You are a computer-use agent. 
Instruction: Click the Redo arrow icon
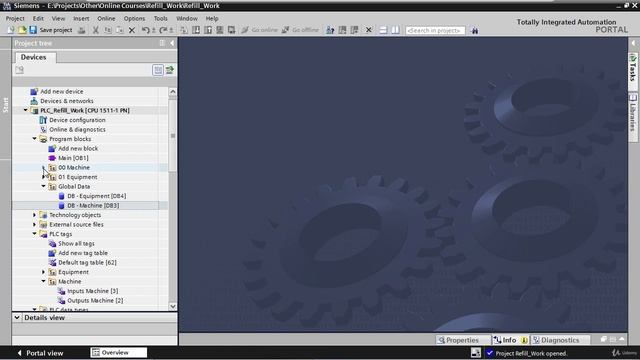[163, 30]
